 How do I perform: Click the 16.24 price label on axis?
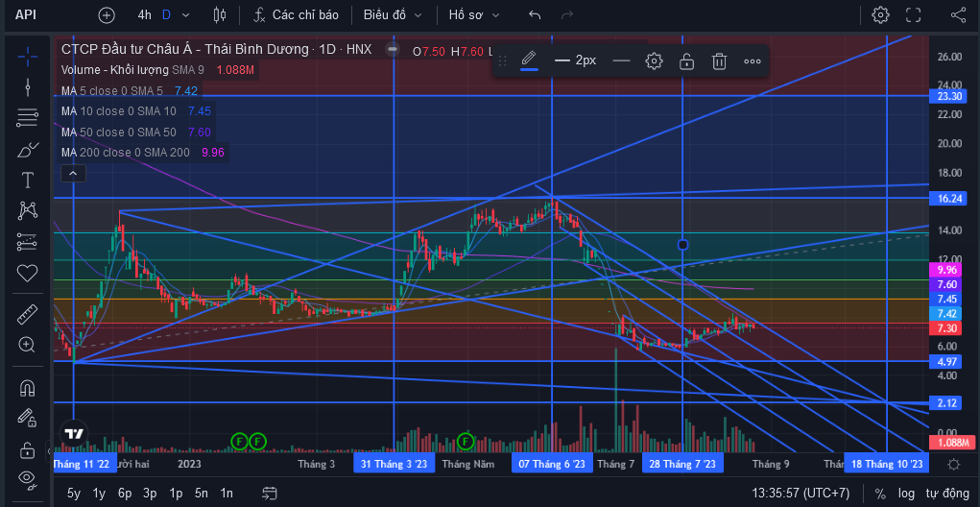click(948, 198)
